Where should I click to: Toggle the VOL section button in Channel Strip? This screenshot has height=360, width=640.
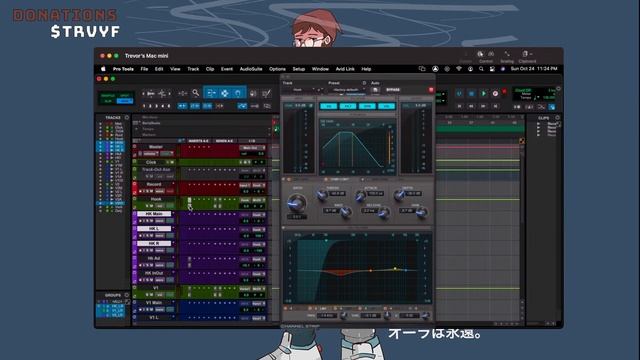[x=386, y=106]
